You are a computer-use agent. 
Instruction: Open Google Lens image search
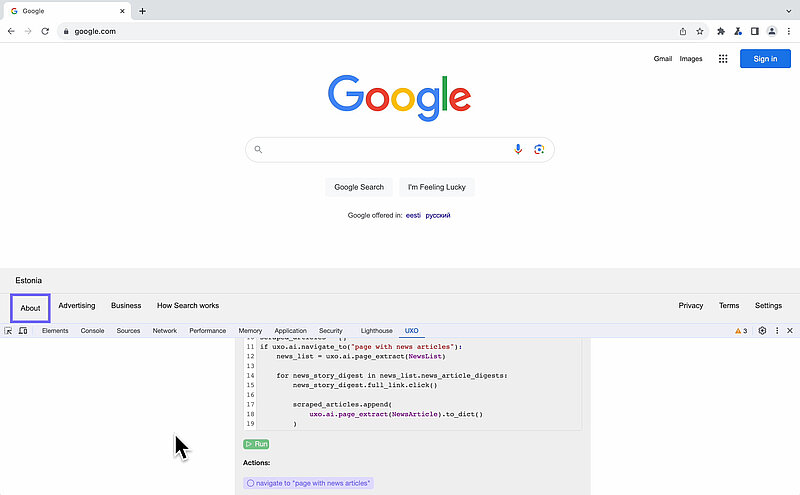pyautogui.click(x=539, y=150)
